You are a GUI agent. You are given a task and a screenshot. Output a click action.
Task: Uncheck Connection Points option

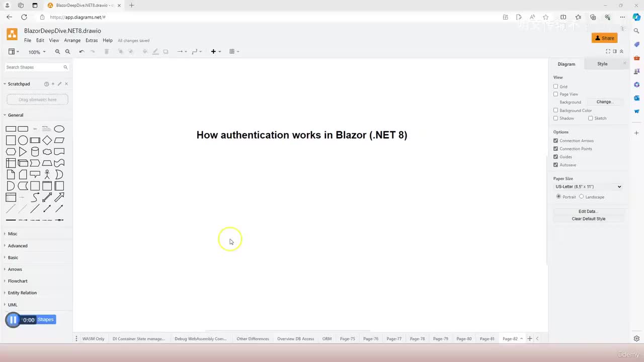click(555, 149)
